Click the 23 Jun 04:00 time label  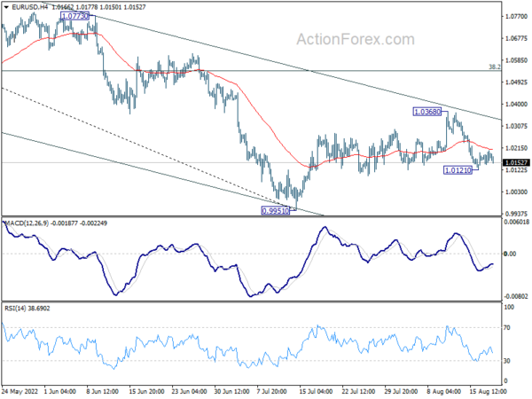[190, 392]
